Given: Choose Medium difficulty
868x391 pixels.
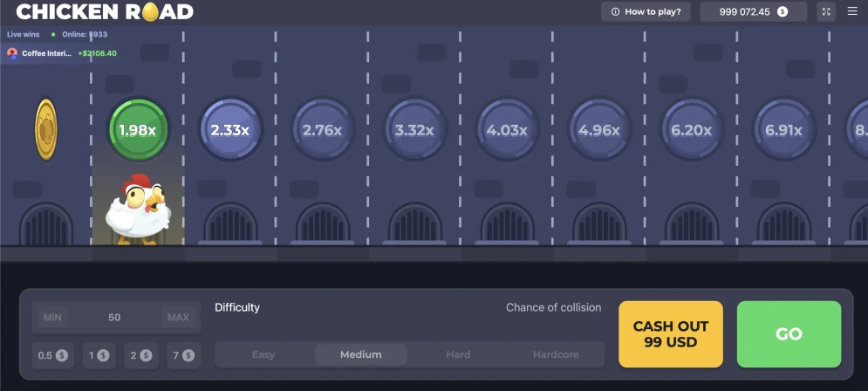Looking at the screenshot, I should tap(361, 354).
